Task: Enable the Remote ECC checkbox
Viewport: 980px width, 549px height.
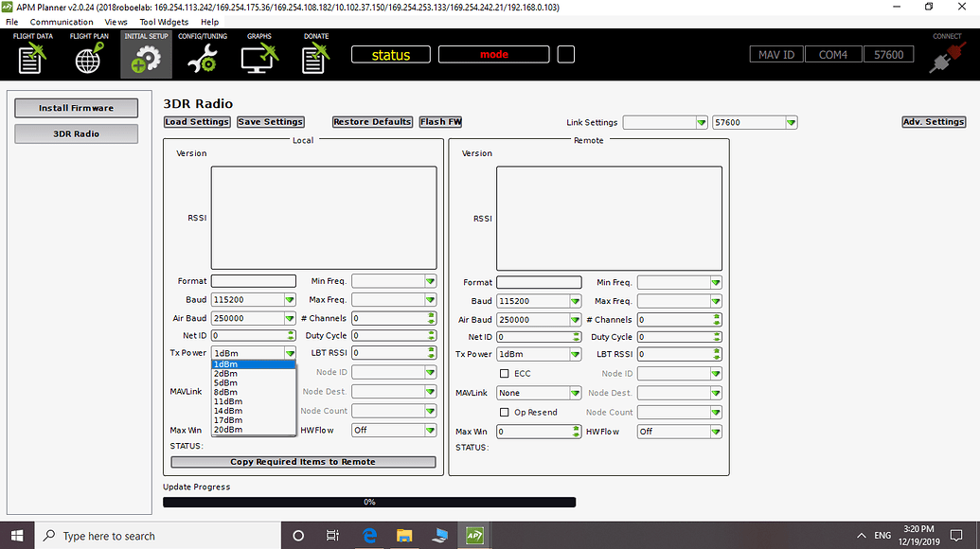Action: tap(505, 374)
